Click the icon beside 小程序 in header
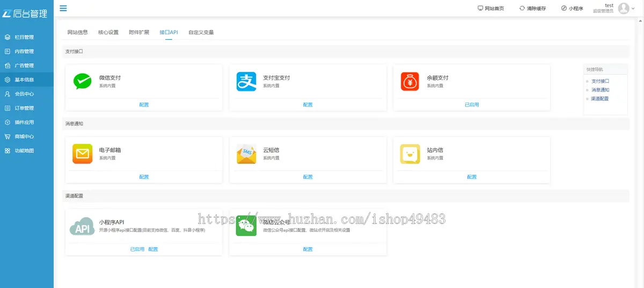The height and width of the screenshot is (288, 644). point(564,8)
